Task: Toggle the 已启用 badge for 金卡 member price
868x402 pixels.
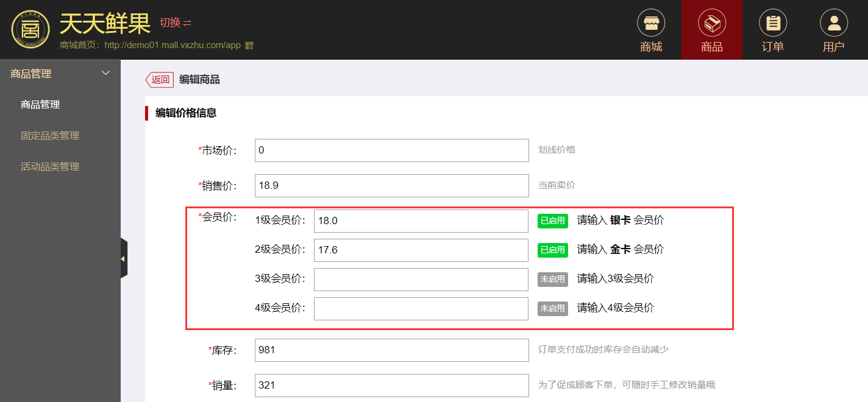Action: tap(552, 250)
